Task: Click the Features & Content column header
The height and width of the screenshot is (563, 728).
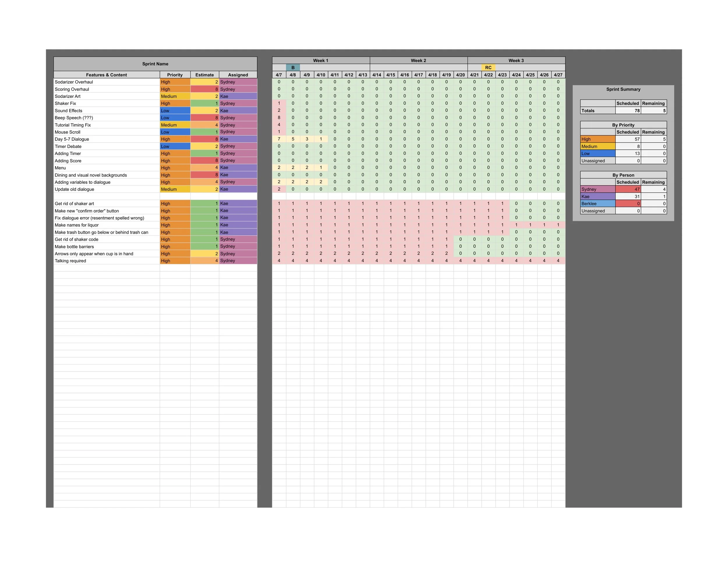Action: tap(106, 75)
